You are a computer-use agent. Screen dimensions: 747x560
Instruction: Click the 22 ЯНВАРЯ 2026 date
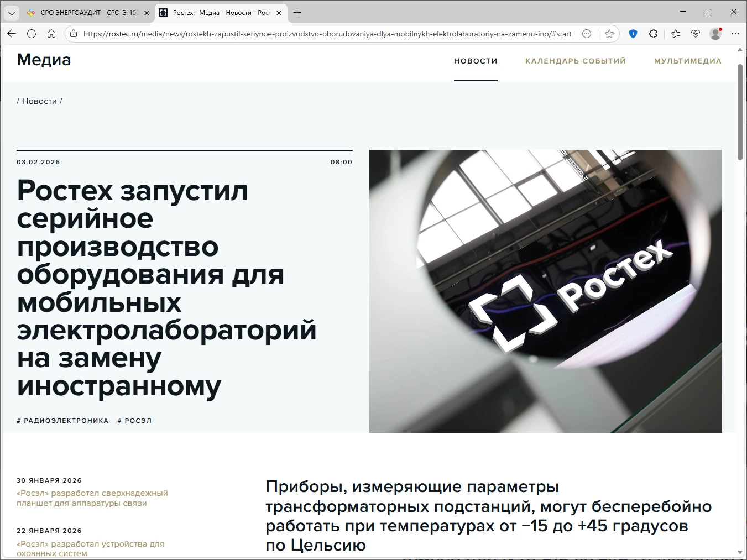click(x=49, y=531)
